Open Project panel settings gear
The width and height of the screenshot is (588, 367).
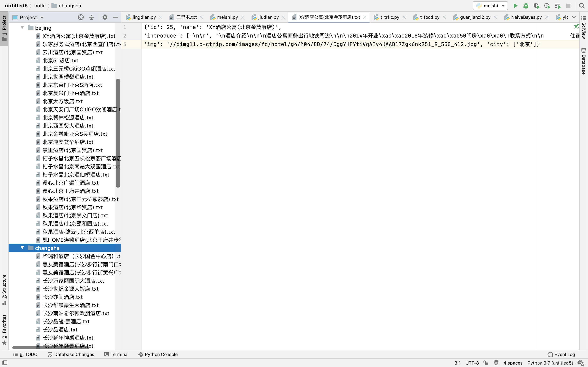(105, 17)
